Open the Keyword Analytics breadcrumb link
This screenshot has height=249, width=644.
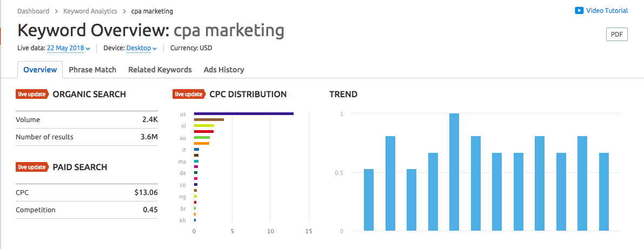click(90, 11)
